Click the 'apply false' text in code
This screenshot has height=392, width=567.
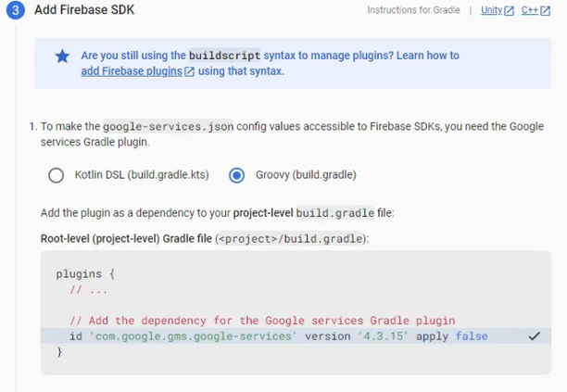click(452, 336)
